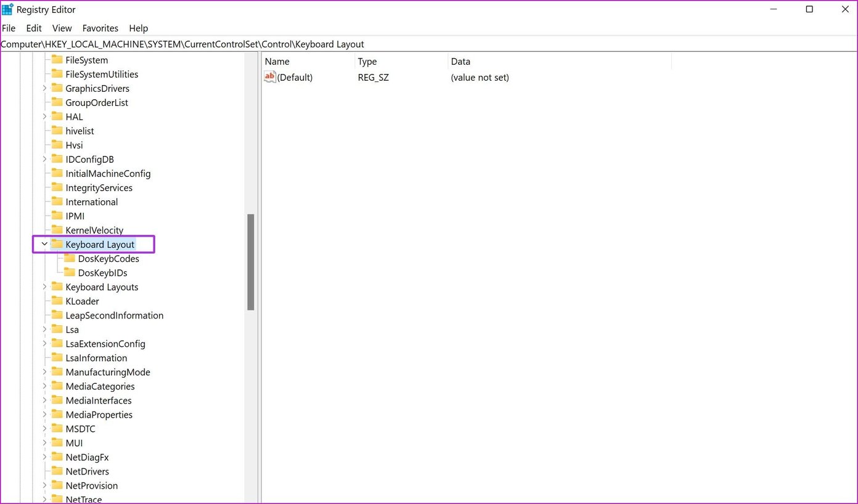Sort by the Type column header
Viewport: 858px width, 504px height.
[x=401, y=62]
